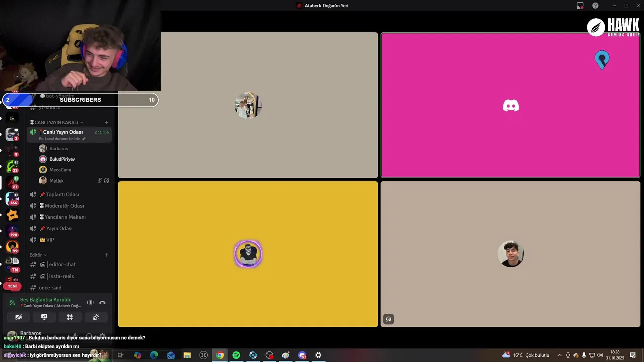Open Discord from Windows taskbar
Viewport: 644px width, 362px height.
click(302, 355)
